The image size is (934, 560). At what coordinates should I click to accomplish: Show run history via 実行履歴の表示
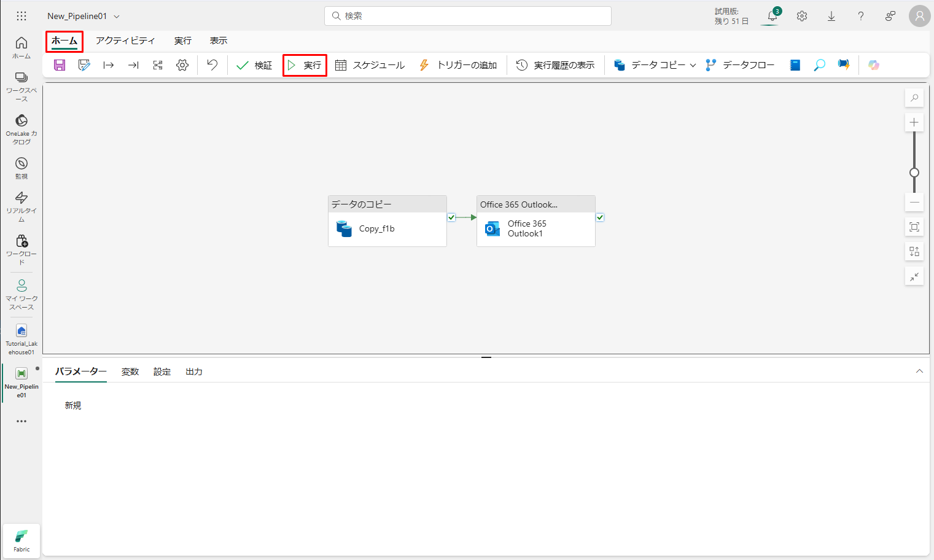click(x=555, y=65)
